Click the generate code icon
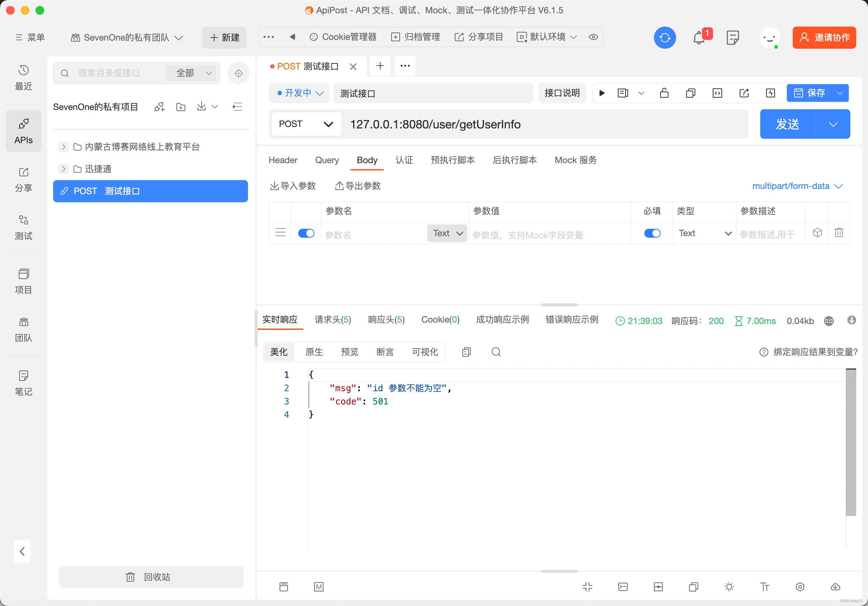Screen dimensions: 868x606 (x=717, y=93)
